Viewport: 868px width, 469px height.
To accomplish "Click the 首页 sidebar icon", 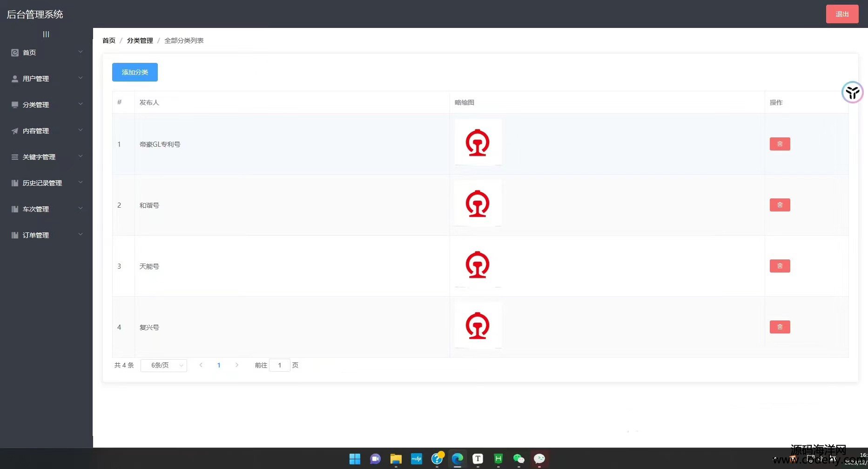I will pos(15,53).
